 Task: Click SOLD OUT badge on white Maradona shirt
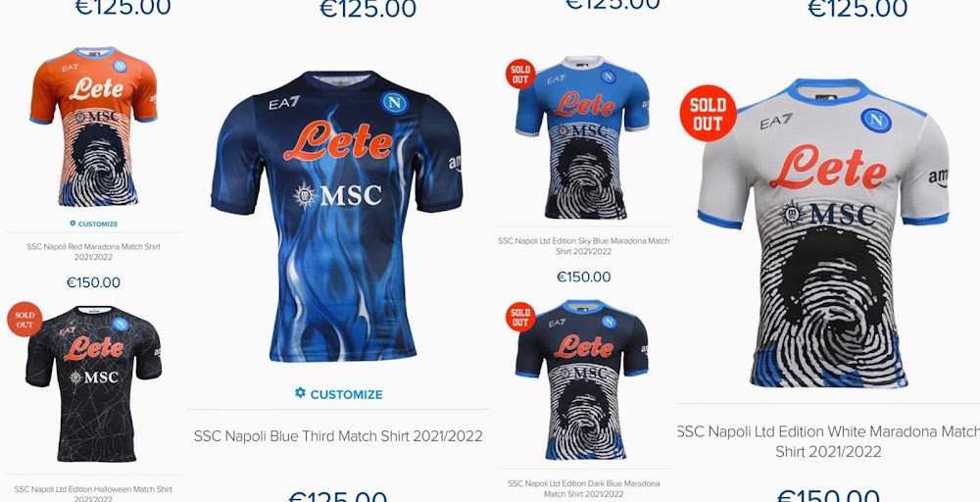pos(708,113)
